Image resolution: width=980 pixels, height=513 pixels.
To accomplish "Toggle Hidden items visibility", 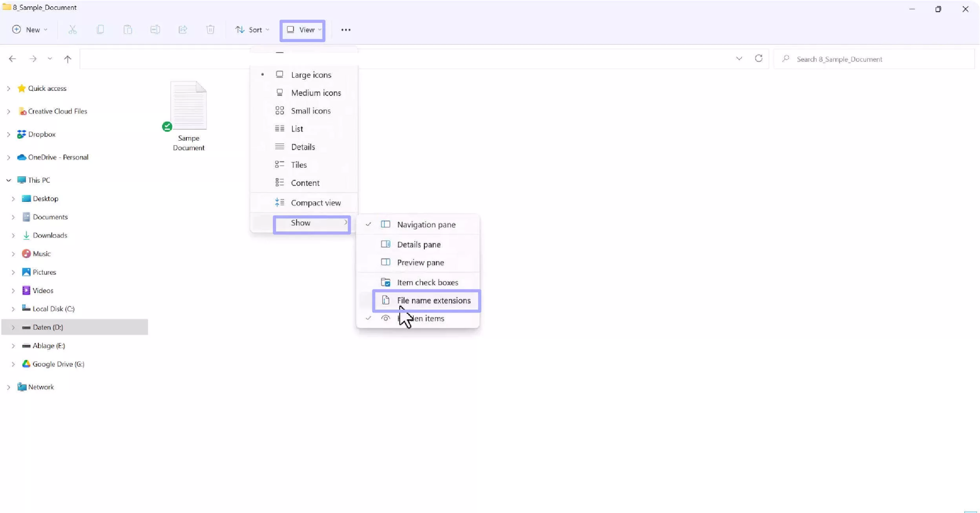I will (x=421, y=318).
